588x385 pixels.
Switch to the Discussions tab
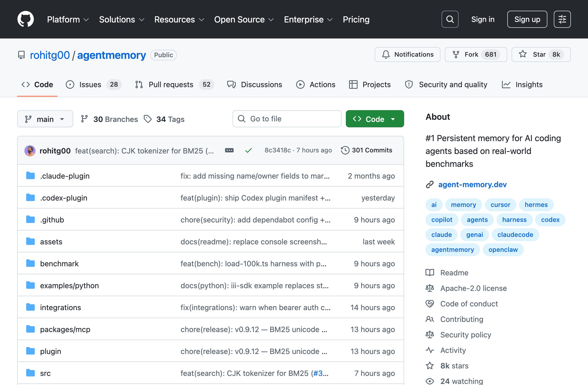pos(254,84)
